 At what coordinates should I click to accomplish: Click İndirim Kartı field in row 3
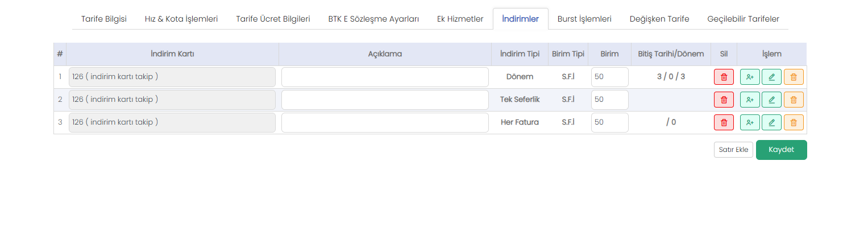pos(172,122)
